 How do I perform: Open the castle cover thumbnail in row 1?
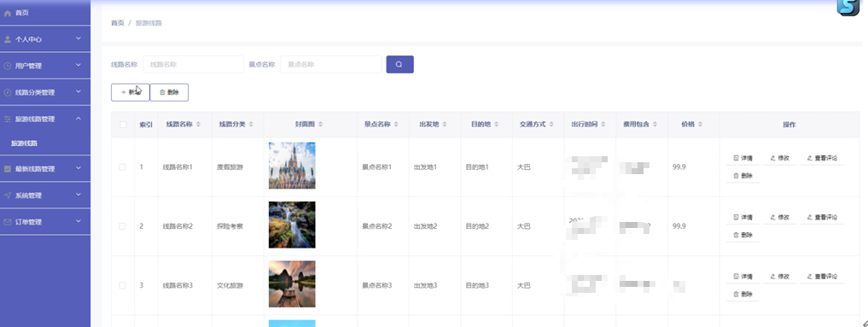(292, 166)
